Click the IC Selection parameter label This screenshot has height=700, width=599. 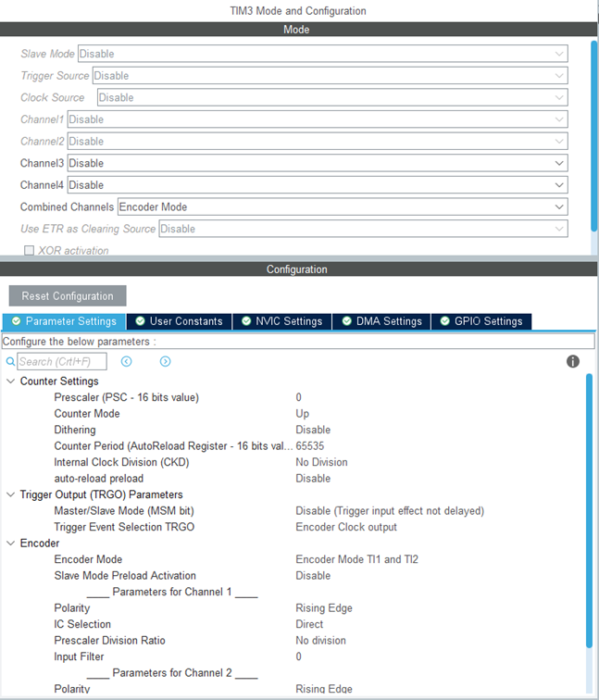click(82, 624)
